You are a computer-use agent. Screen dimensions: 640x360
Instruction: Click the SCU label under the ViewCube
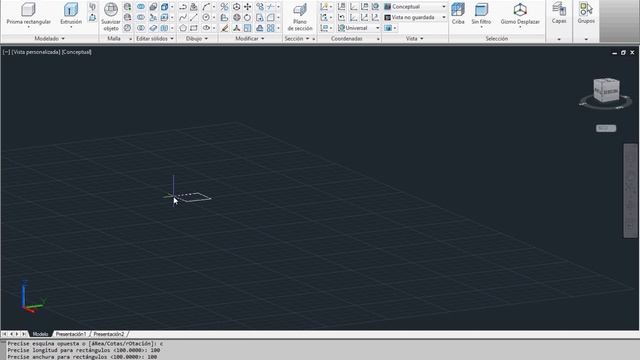pyautogui.click(x=606, y=128)
